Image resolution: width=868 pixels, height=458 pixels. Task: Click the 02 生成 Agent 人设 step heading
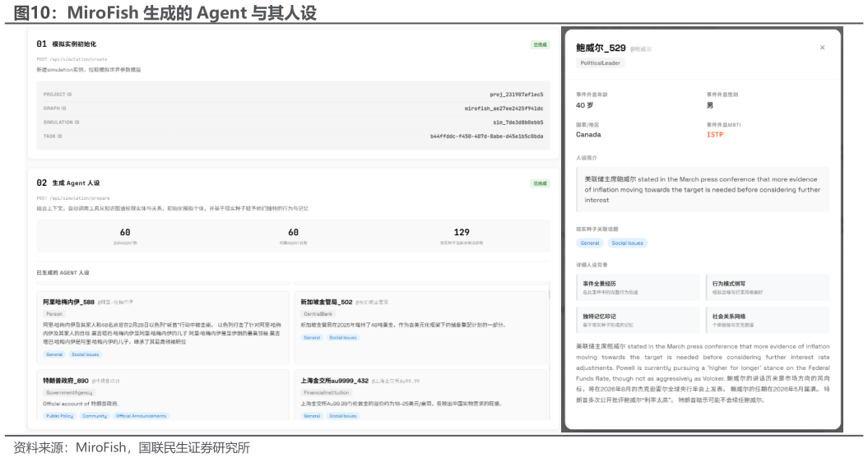click(68, 183)
